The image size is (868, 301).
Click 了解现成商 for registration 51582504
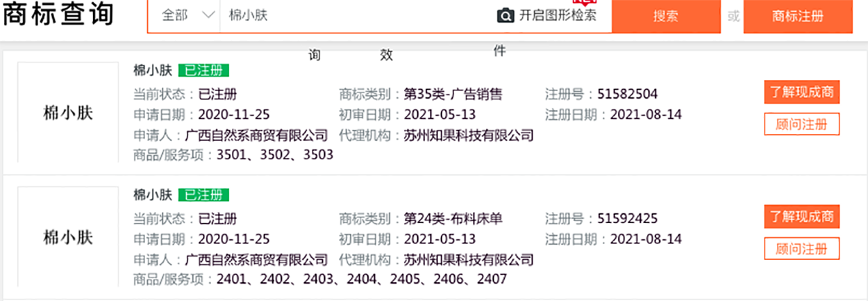(802, 92)
